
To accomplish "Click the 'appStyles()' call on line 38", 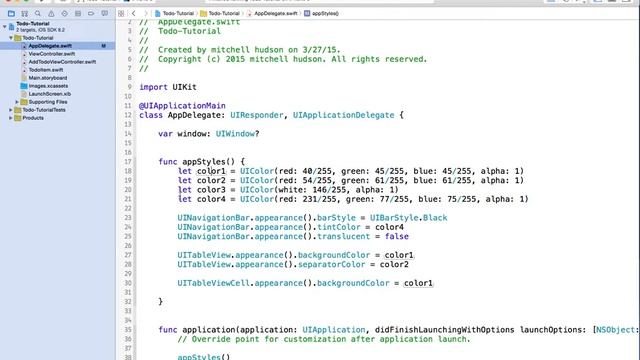I will pos(204,357).
